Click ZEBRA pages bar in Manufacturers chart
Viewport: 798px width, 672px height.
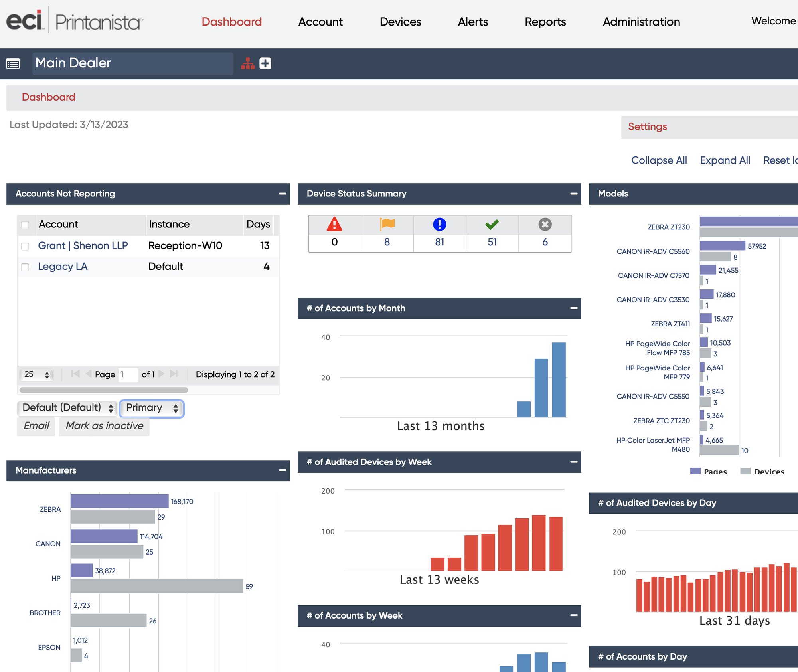tap(120, 501)
